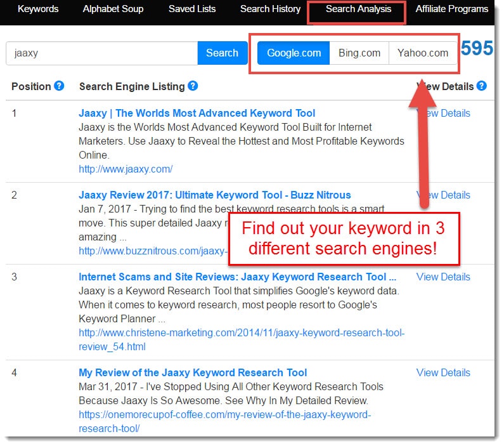The height and width of the screenshot is (446, 504).
Task: View details for position 1 result
Action: click(443, 113)
